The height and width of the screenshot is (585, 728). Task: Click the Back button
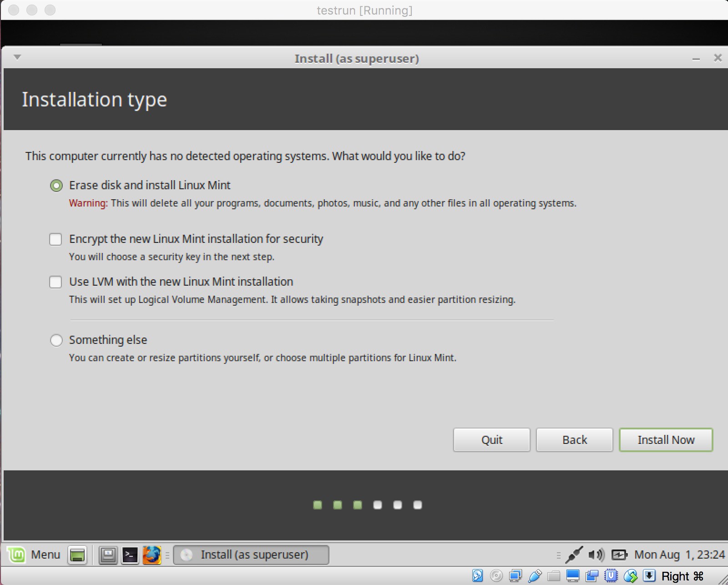[x=575, y=440]
